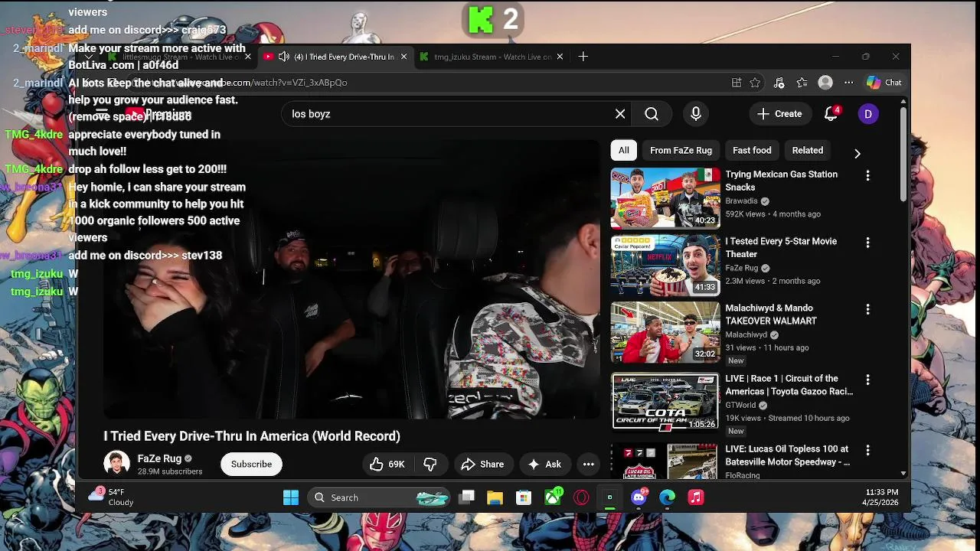Open Trying Mexican Gas Station Snacks title

tap(782, 181)
